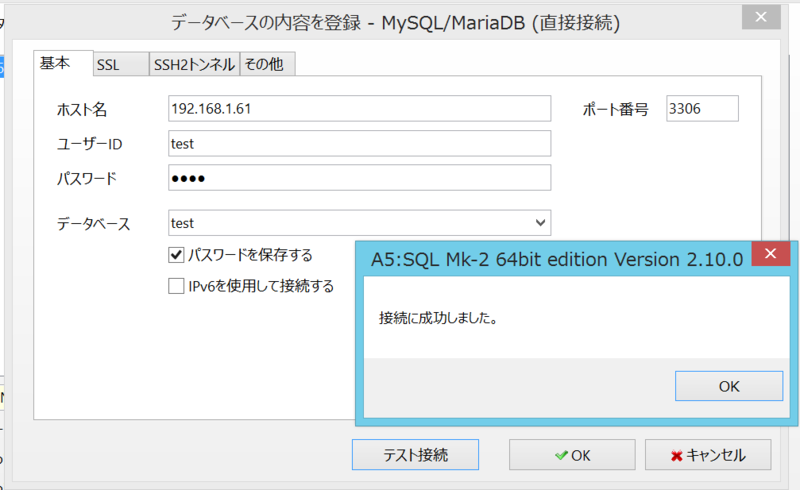Click the ホスト名 field showing 192.168.1.61
Viewport: 800px width, 490px height.
click(x=359, y=109)
